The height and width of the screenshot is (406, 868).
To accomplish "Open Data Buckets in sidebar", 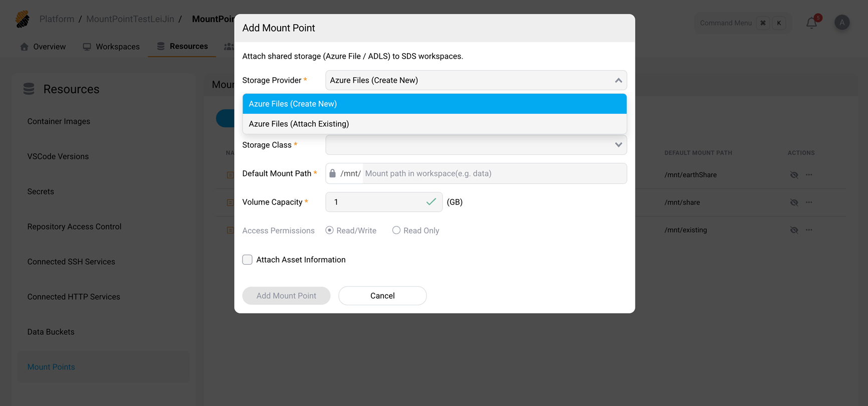I will tap(51, 332).
